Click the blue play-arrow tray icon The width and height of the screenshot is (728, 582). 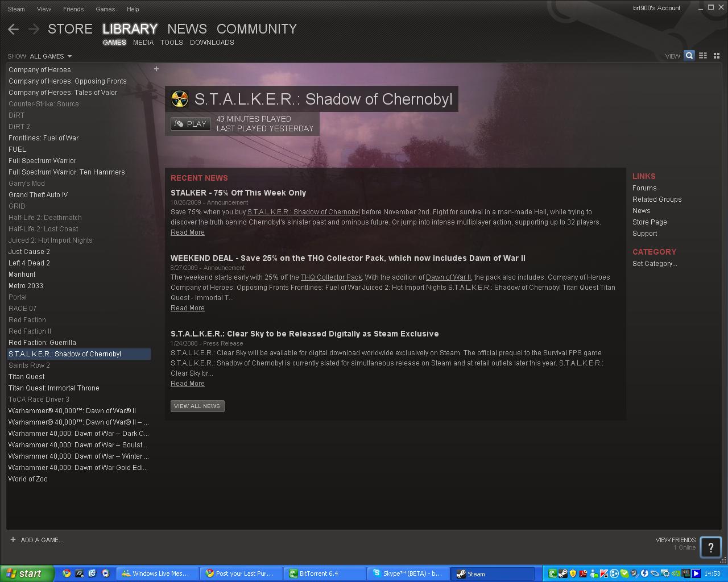pyautogui.click(x=696, y=573)
